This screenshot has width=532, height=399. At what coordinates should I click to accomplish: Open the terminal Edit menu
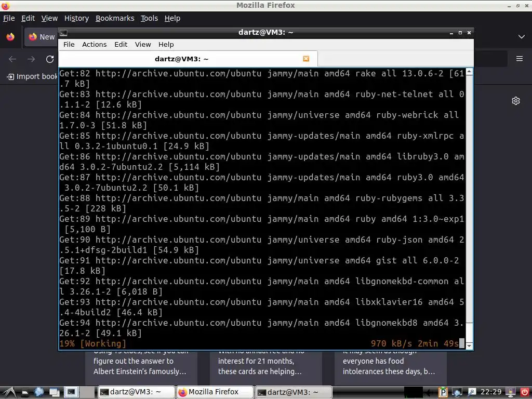121,45
